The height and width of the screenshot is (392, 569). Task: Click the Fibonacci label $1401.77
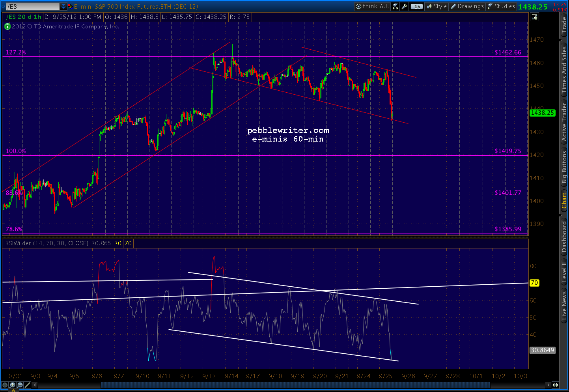(508, 192)
